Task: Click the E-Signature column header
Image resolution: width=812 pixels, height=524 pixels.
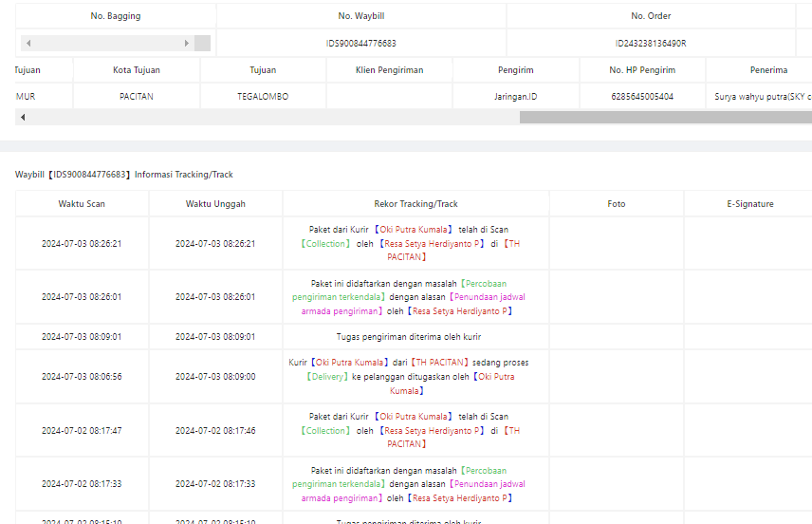Action: [749, 204]
